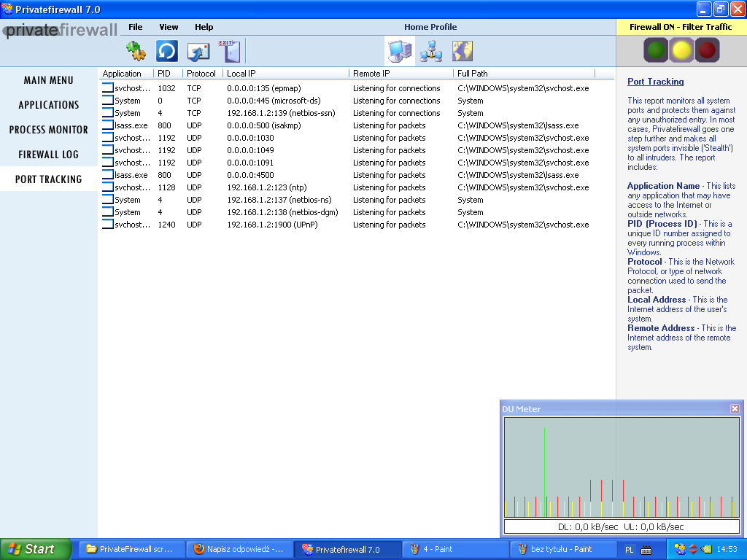Click the svchost row icon with PID 1032

coord(108,88)
